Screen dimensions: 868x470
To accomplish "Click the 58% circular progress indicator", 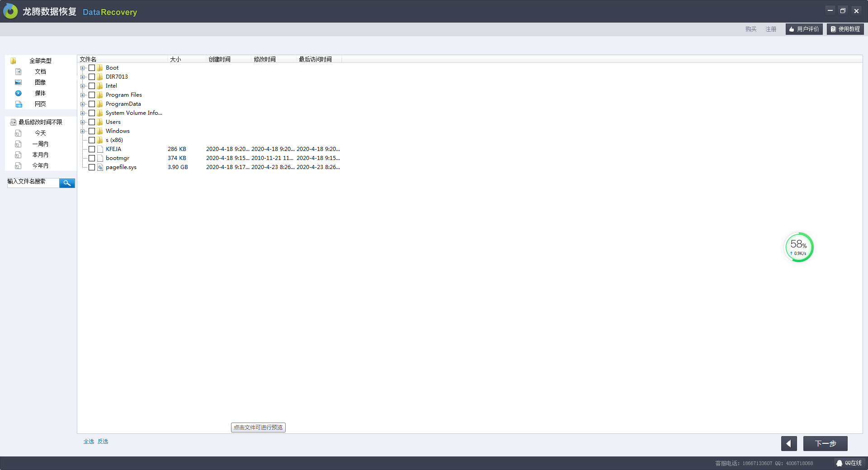I will 799,247.
